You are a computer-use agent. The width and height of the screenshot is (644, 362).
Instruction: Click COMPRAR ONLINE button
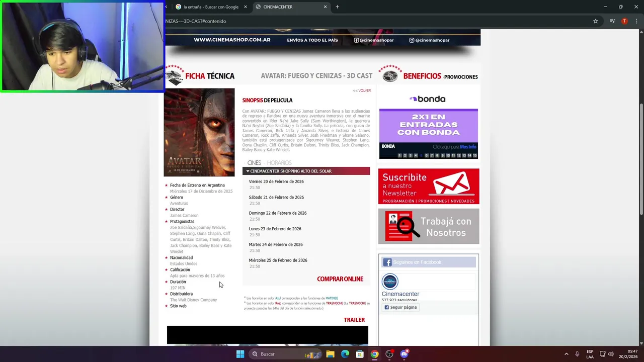point(340,279)
